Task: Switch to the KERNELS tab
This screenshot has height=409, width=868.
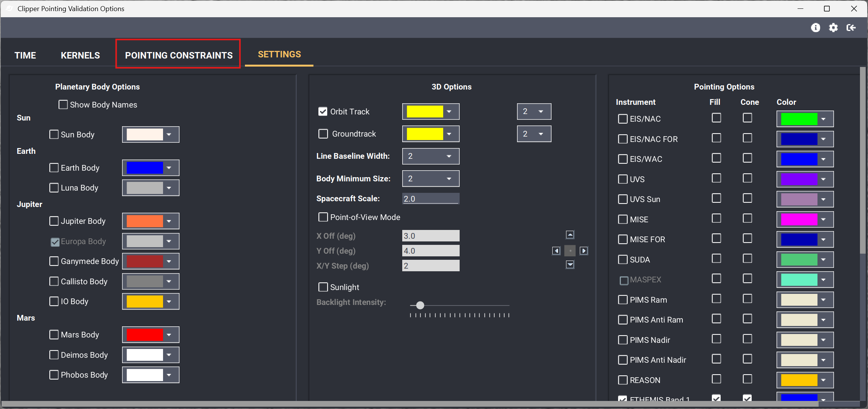Action: (x=80, y=55)
